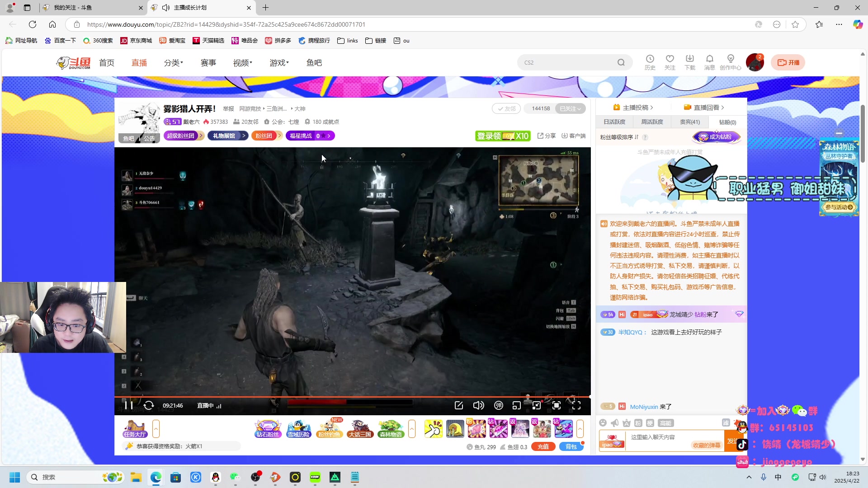Click the 登录领 X10 reward banner
The width and height of the screenshot is (868, 488).
point(503,136)
